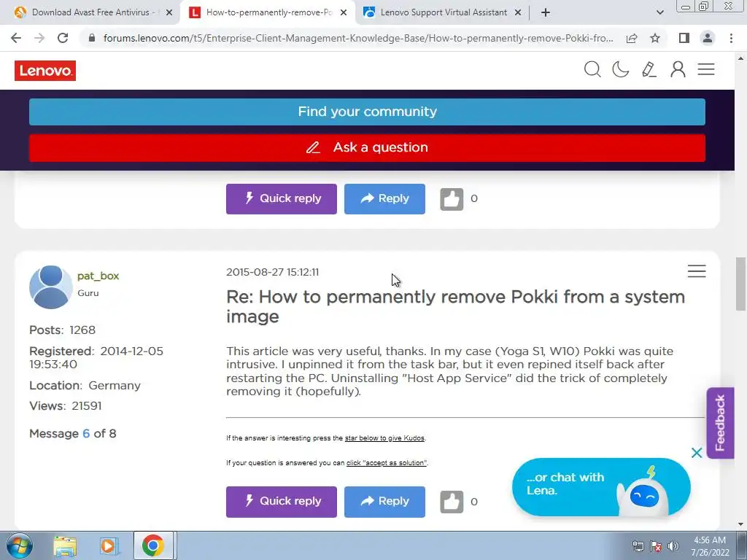Open the user account icon
Image resolution: width=747 pixels, height=560 pixels.
[678, 69]
